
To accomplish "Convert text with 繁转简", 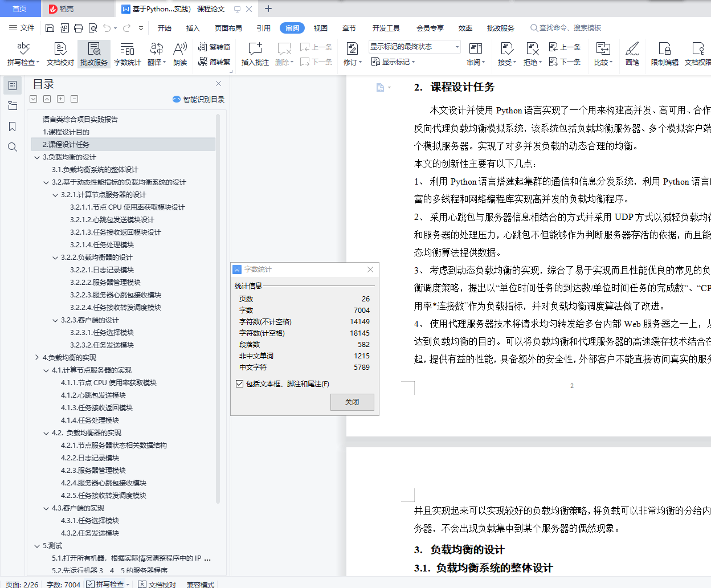I will [x=214, y=47].
